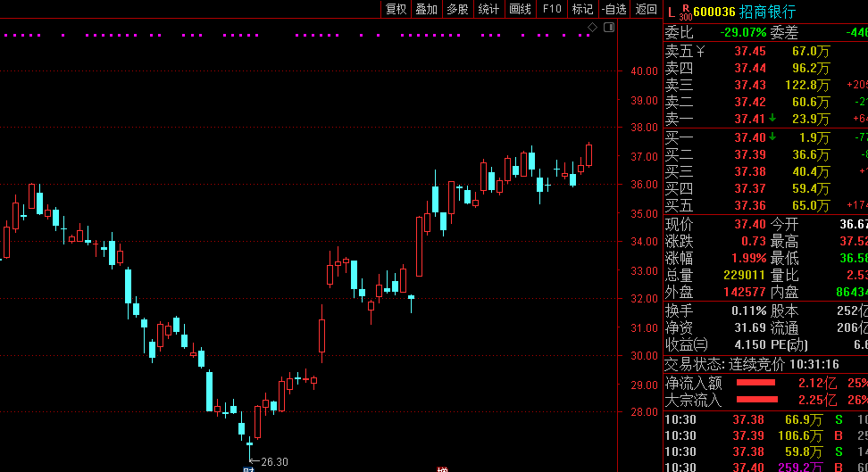Select the 多股 multi-stock view

[458, 9]
